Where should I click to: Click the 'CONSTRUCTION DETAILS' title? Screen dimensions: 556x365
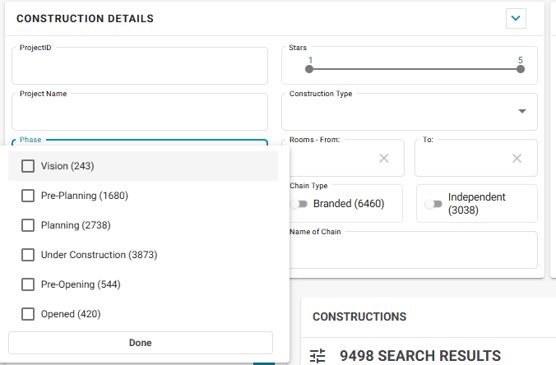85,18
